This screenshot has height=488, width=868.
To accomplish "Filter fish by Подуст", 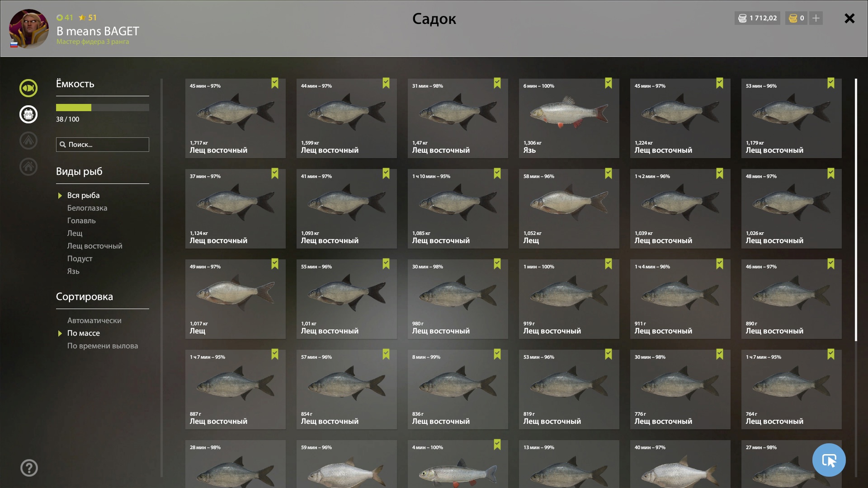I will [x=80, y=258].
